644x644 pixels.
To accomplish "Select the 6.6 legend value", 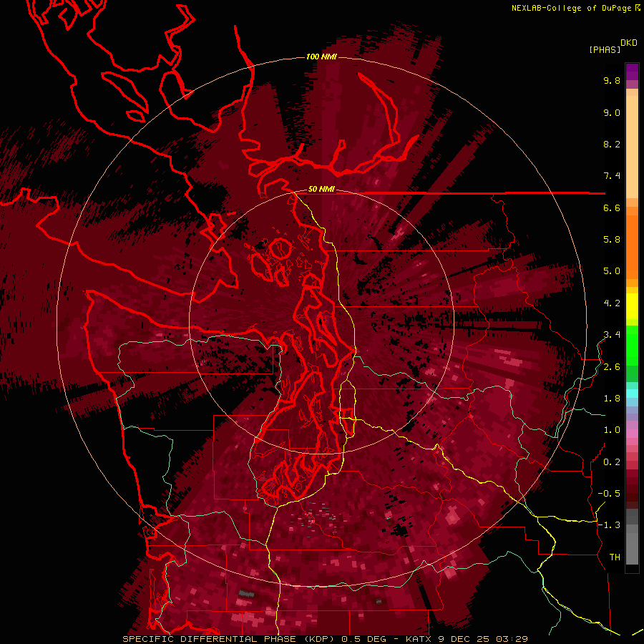I will pyautogui.click(x=612, y=208).
